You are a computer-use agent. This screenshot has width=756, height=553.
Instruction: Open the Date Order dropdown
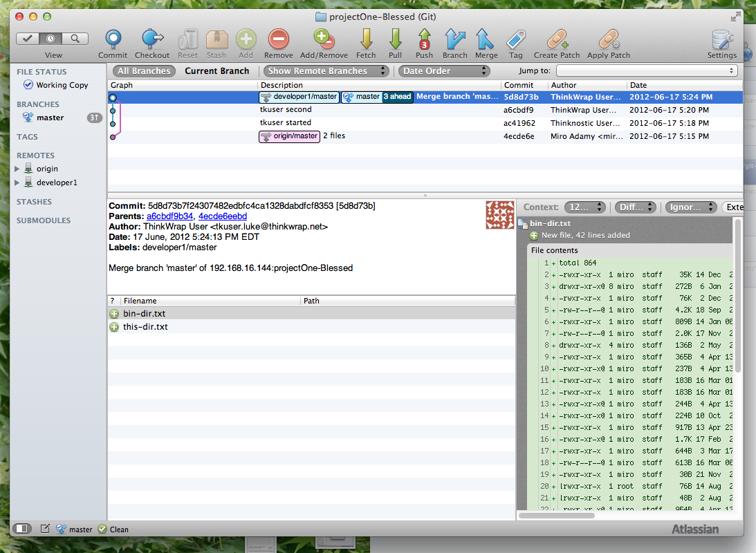[444, 71]
